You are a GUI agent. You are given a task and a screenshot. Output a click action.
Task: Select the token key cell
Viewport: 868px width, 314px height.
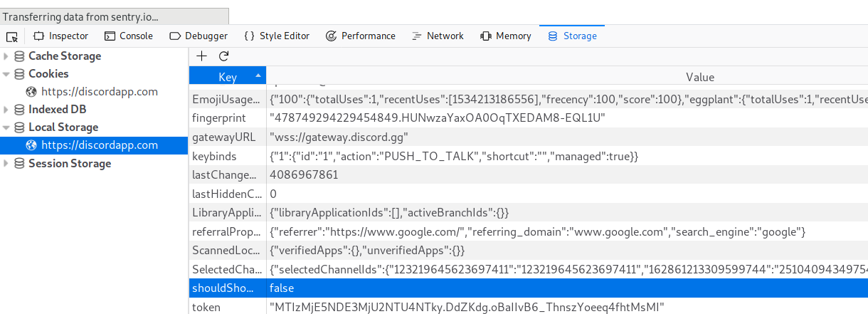[x=228, y=308]
